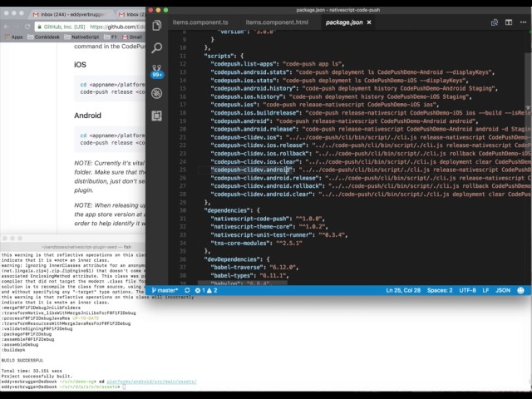
Task: Switch to the items.component.html tab
Action: [277, 22]
